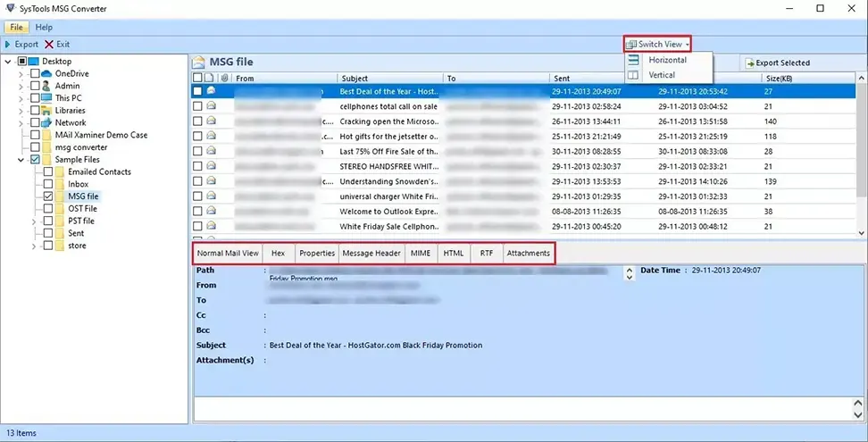Open the Attachments tab
Viewport: 868px width, 442px height.
pos(528,253)
